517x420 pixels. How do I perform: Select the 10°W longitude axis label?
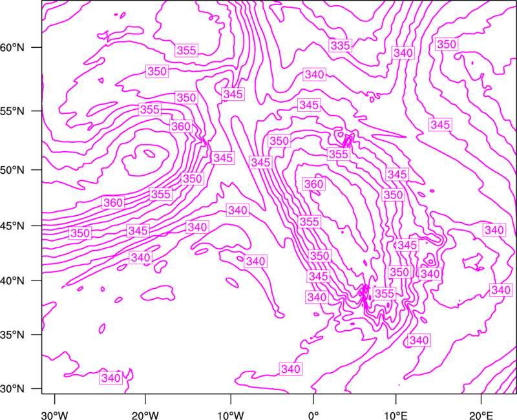point(231,415)
